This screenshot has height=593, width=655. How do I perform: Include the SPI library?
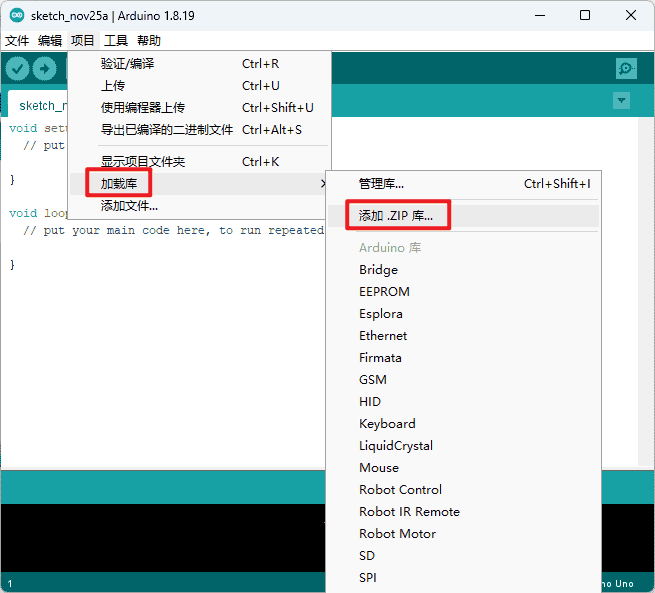[x=463, y=578]
